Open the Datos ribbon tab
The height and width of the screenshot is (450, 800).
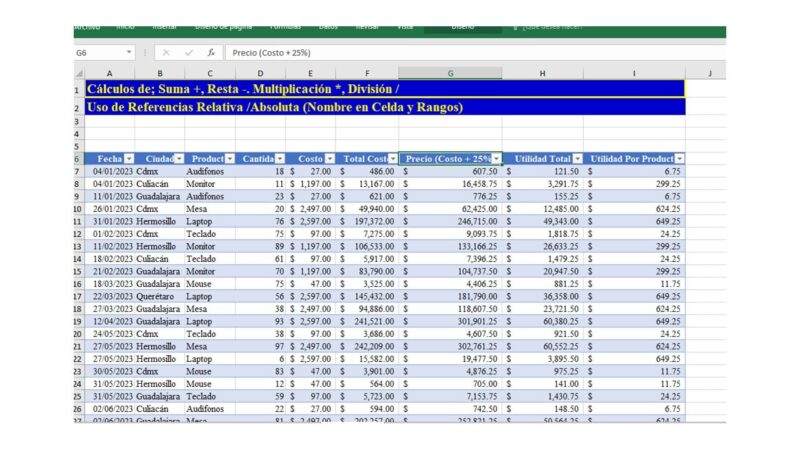[x=328, y=27]
